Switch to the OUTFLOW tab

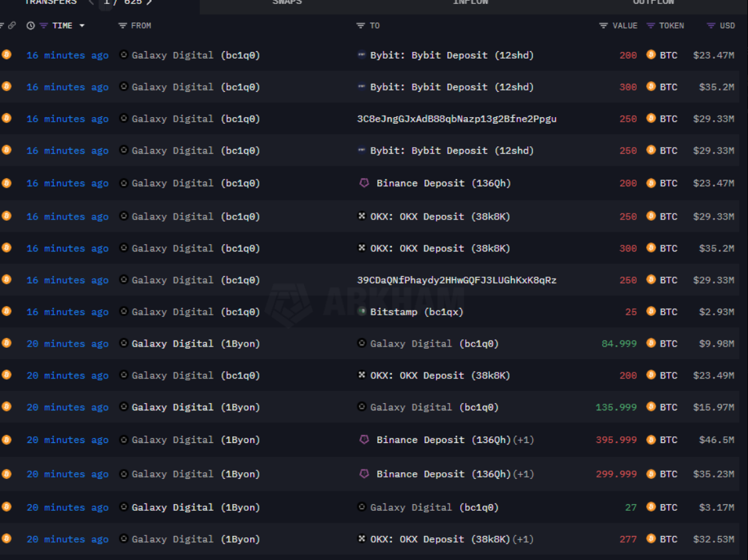coord(654,3)
